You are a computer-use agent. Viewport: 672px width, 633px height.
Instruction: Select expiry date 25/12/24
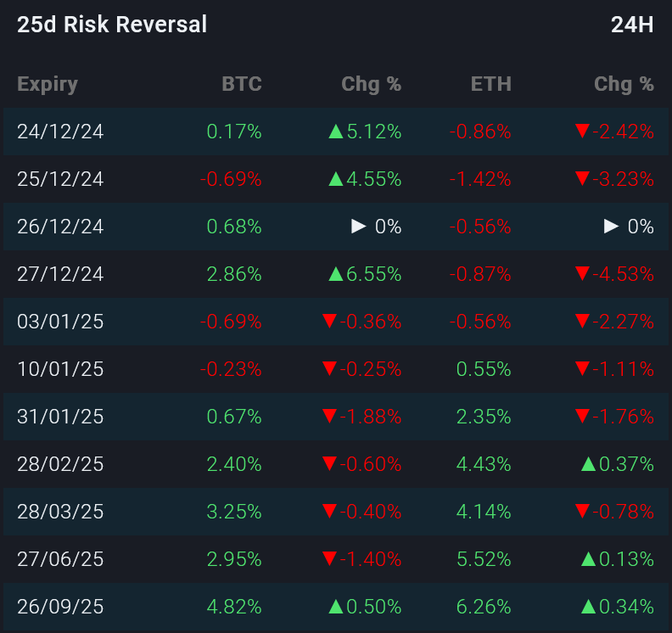60,179
